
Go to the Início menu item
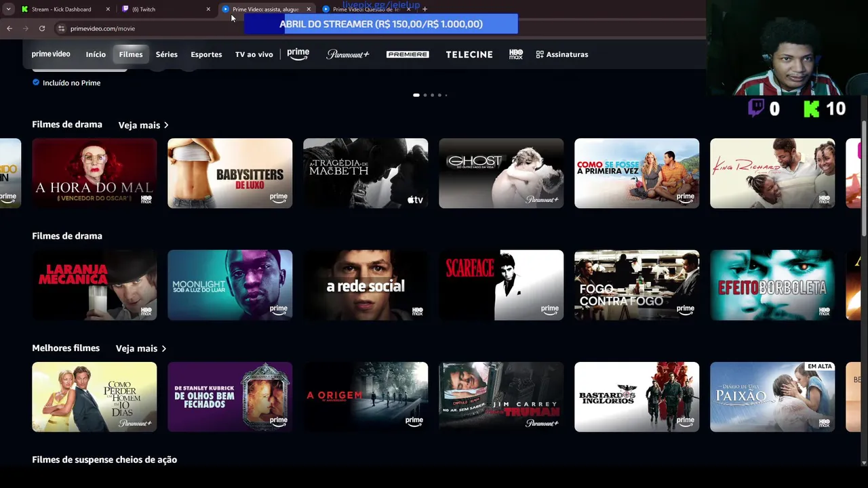tap(96, 54)
